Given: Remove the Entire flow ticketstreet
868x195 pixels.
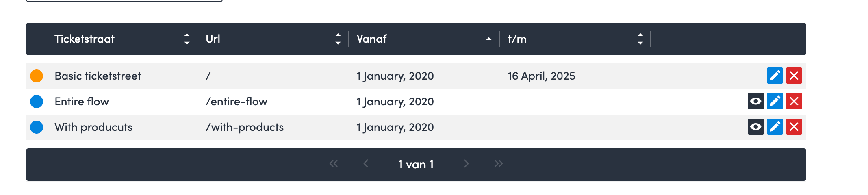Looking at the screenshot, I should pos(794,102).
